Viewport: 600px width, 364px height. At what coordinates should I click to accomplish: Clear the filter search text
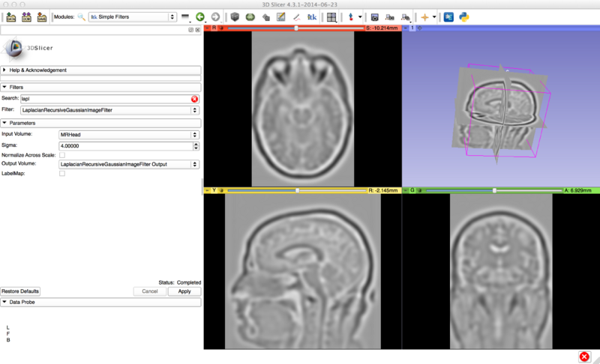click(194, 99)
